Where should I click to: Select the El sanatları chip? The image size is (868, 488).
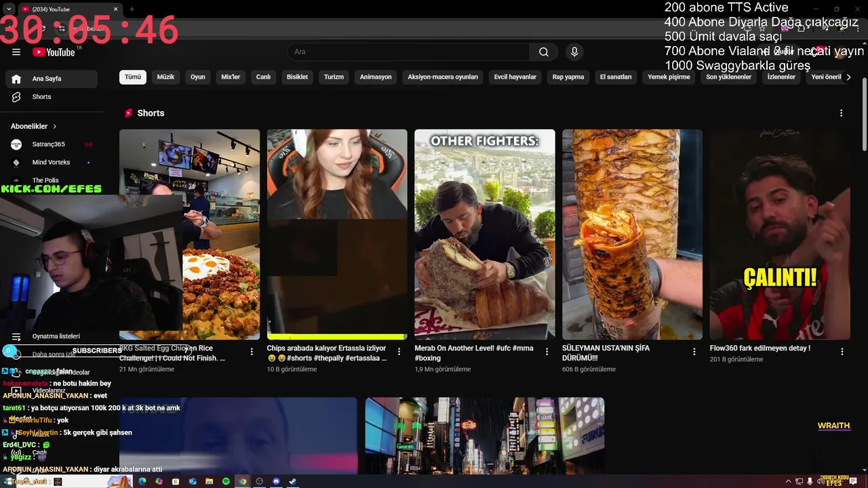[x=616, y=77]
